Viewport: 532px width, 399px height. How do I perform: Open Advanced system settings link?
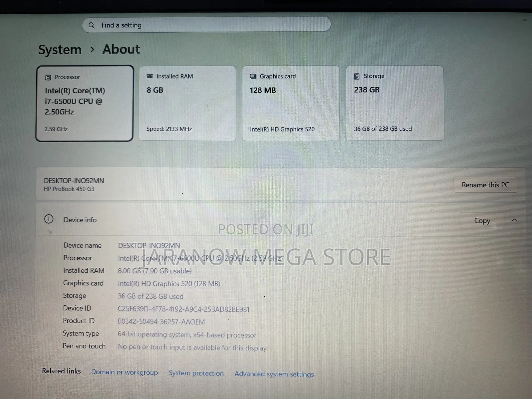tap(274, 374)
